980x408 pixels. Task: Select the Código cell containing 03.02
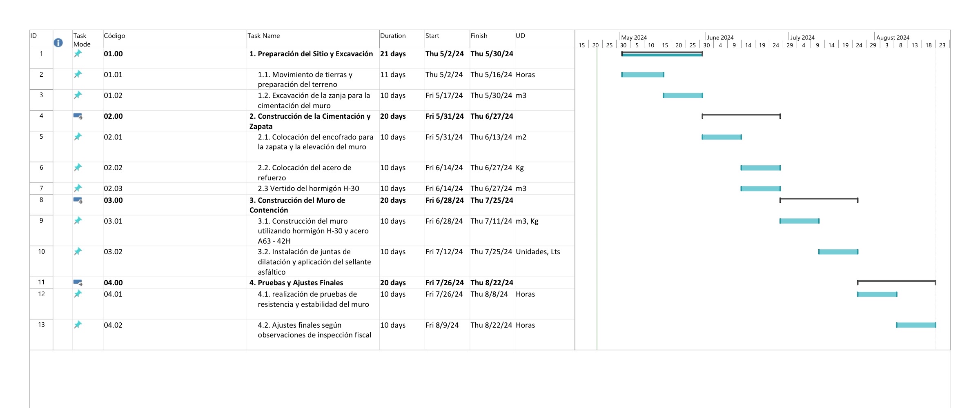pyautogui.click(x=114, y=252)
